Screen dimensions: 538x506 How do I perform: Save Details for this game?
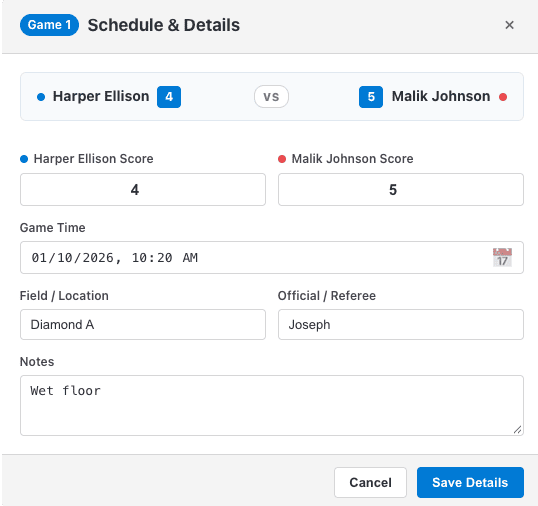pos(470,482)
